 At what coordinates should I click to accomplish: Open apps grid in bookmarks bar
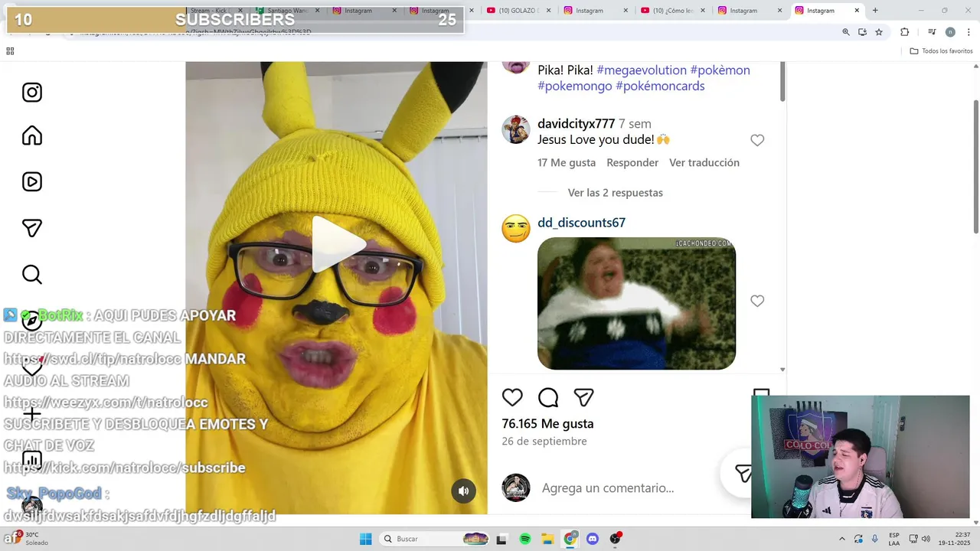[10, 51]
